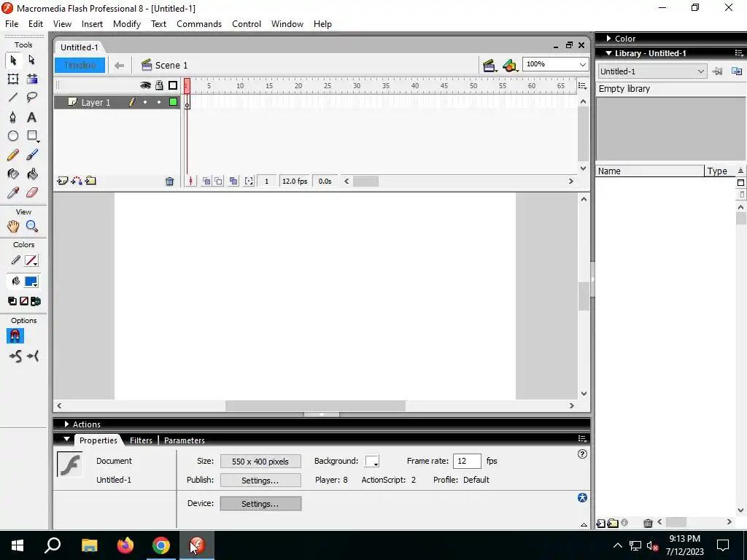Select the Oval tool

[x=13, y=136]
